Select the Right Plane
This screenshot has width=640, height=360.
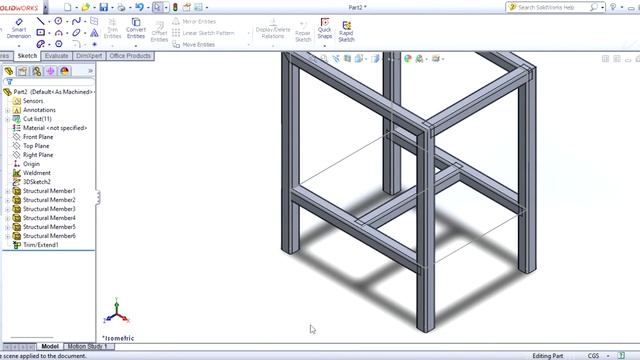click(x=38, y=155)
